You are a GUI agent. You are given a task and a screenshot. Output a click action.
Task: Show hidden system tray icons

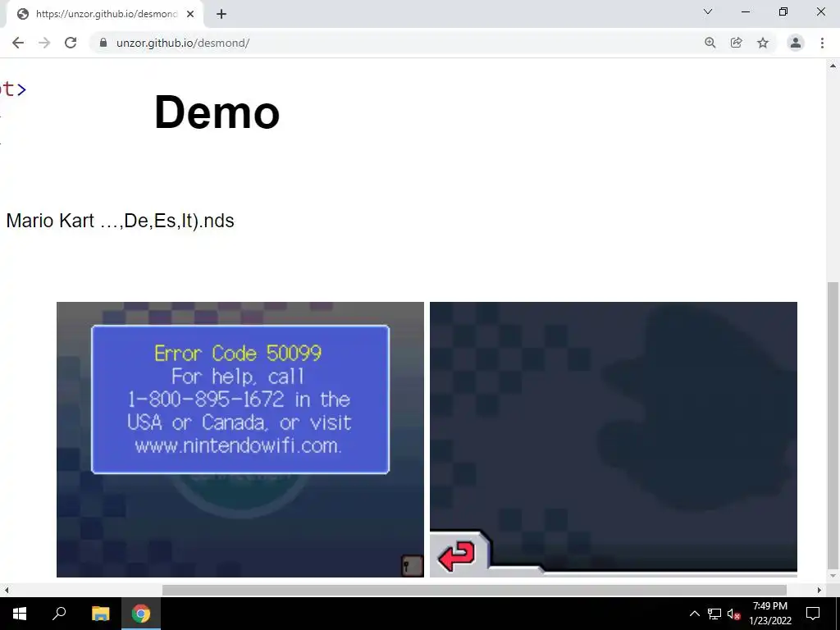(694, 614)
